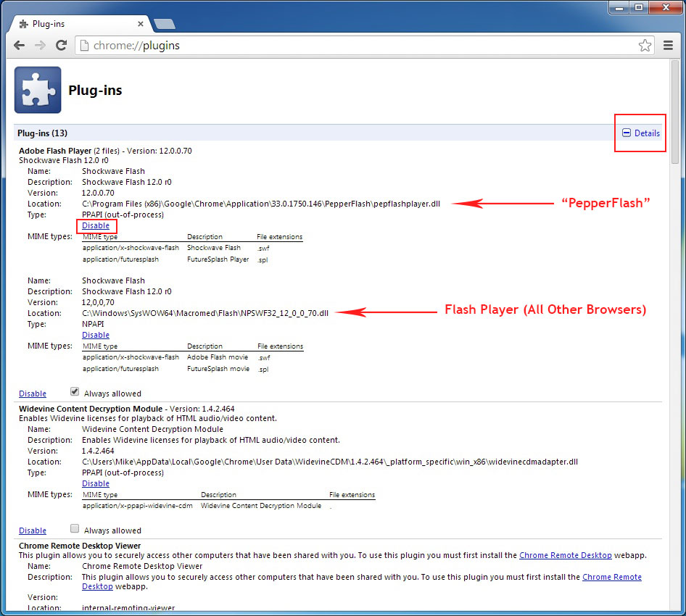Open Chrome Remote link in Description row
Viewport: 686px width, 616px height.
pyautogui.click(x=611, y=577)
